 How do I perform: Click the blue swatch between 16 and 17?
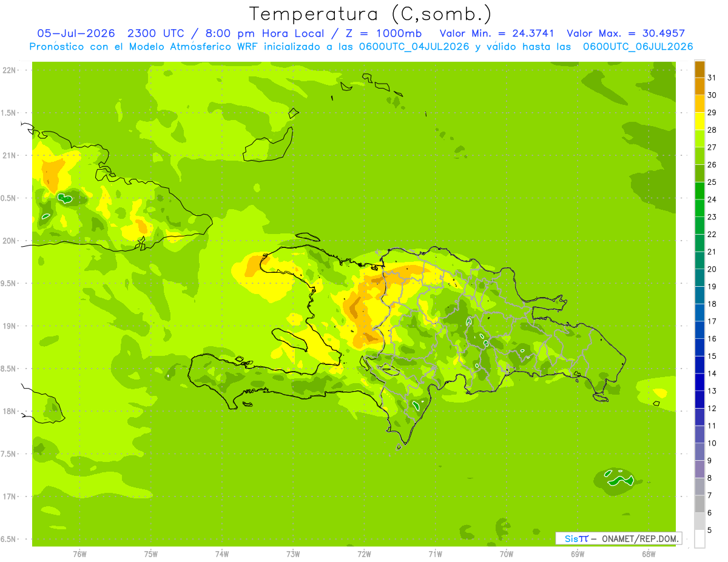click(x=699, y=329)
